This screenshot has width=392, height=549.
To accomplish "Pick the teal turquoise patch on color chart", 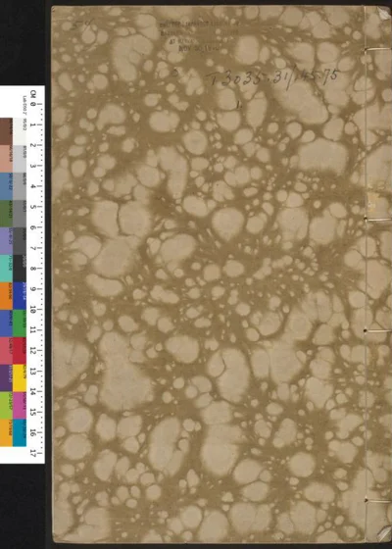I will click(x=6, y=269).
